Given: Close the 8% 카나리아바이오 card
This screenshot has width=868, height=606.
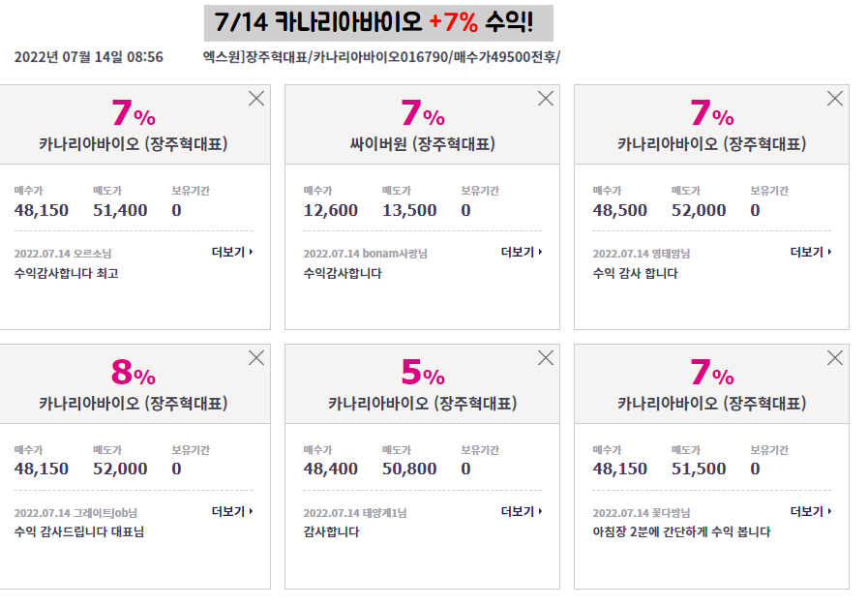Looking at the screenshot, I should pos(256,358).
